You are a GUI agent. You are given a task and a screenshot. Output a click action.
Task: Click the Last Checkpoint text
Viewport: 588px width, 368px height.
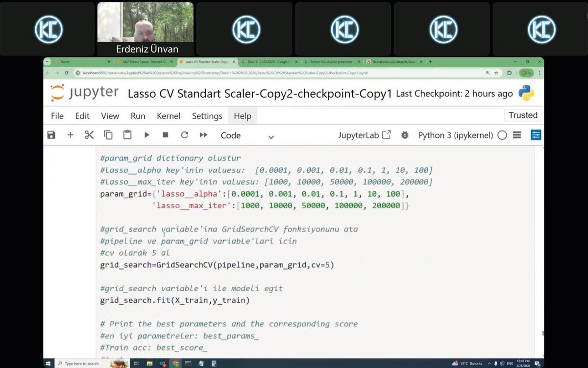coord(454,93)
